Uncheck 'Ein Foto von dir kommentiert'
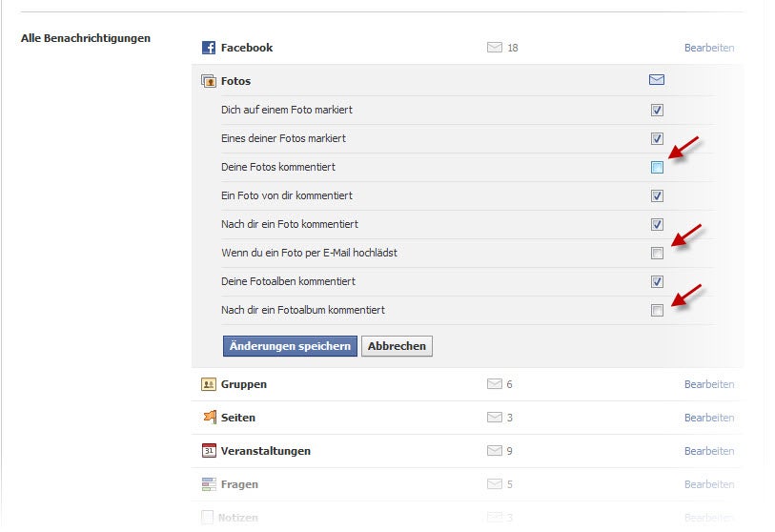The width and height of the screenshot is (775, 532). coord(657,196)
